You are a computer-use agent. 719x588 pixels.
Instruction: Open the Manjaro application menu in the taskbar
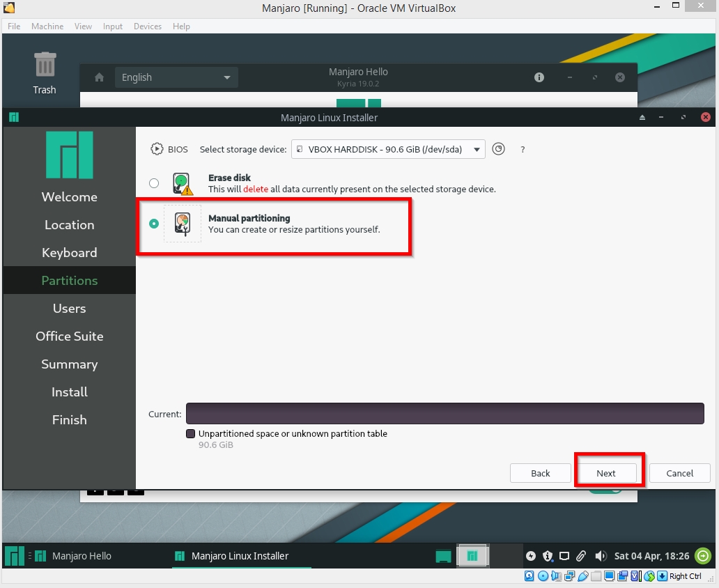(x=14, y=556)
